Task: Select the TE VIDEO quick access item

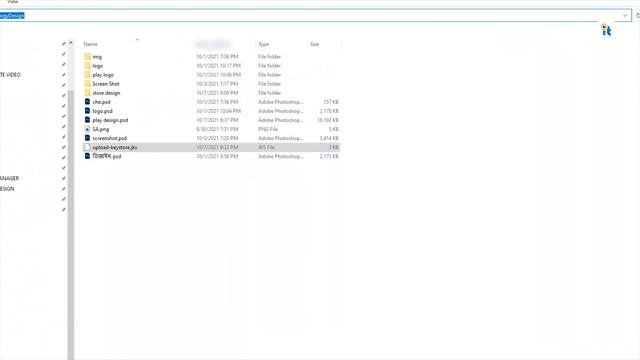Action: pyautogui.click(x=10, y=75)
